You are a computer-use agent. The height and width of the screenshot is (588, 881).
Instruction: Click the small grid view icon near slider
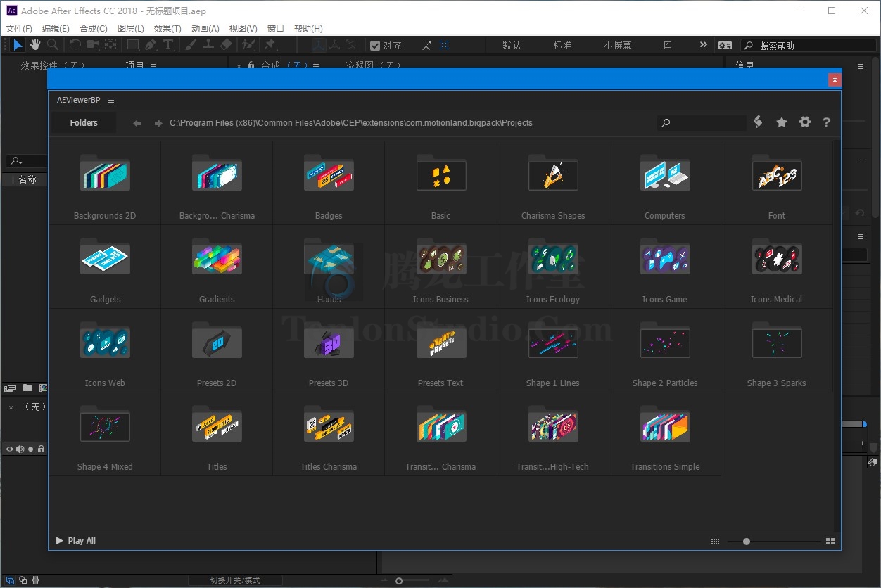[715, 542]
